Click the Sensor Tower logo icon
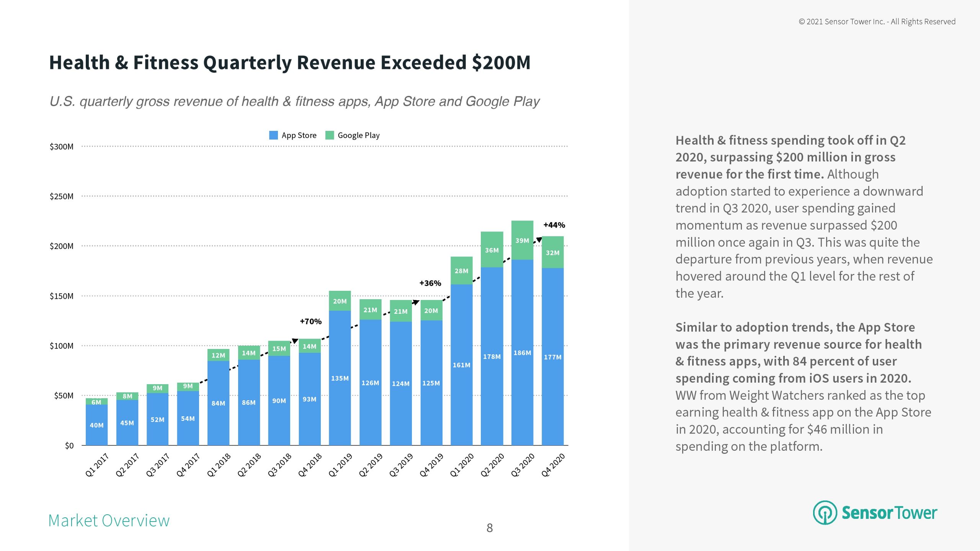The width and height of the screenshot is (980, 551). pos(825,513)
